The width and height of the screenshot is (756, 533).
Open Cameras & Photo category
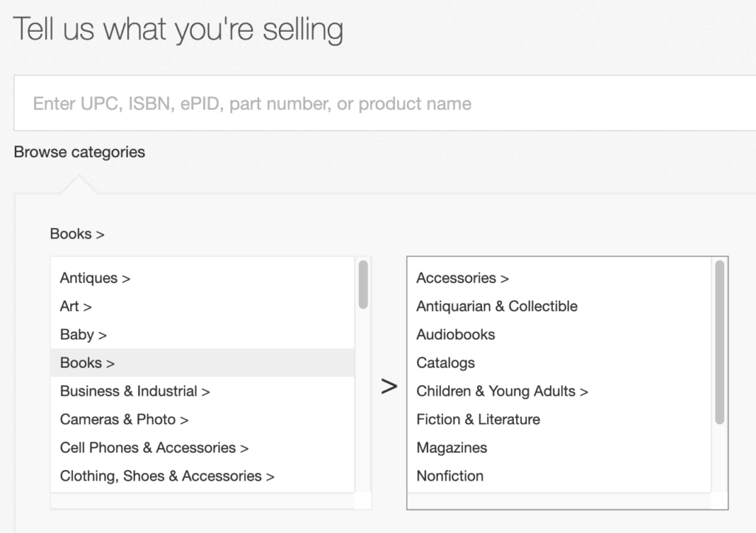[x=202, y=419]
